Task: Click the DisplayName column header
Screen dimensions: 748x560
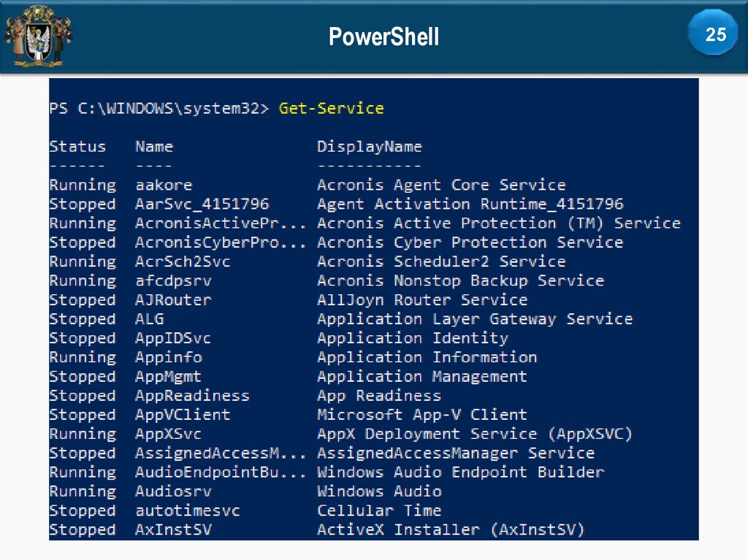Action: (369, 147)
